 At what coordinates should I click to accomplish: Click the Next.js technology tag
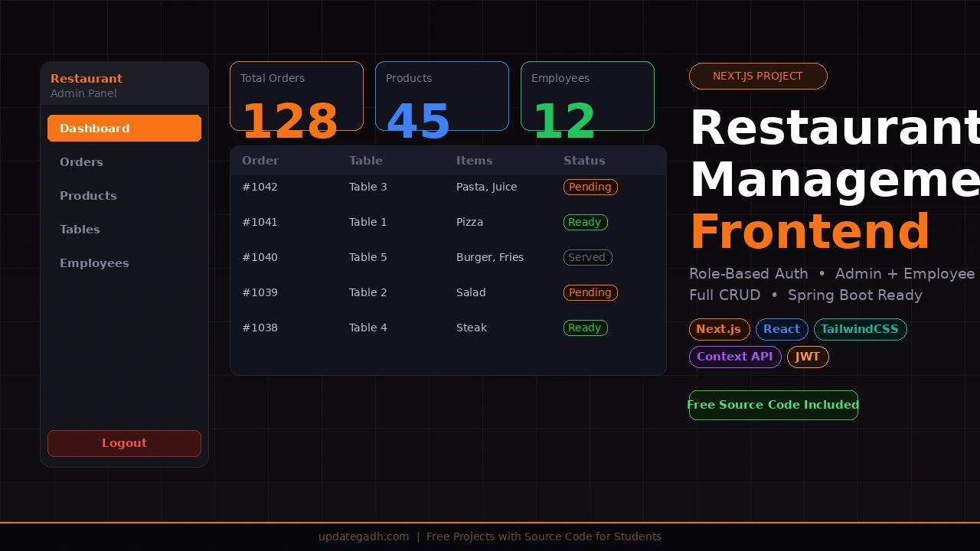(x=719, y=329)
